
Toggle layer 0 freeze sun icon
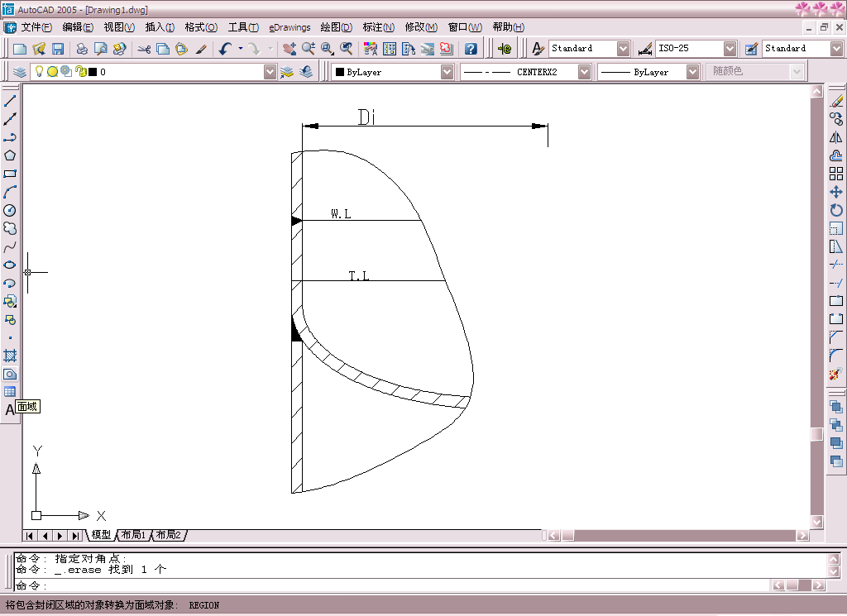[x=51, y=72]
